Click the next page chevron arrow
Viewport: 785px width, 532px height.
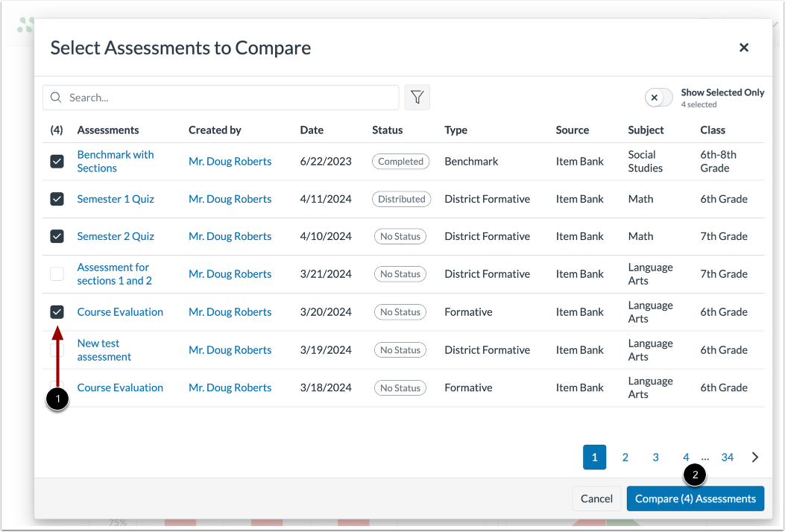click(x=753, y=457)
